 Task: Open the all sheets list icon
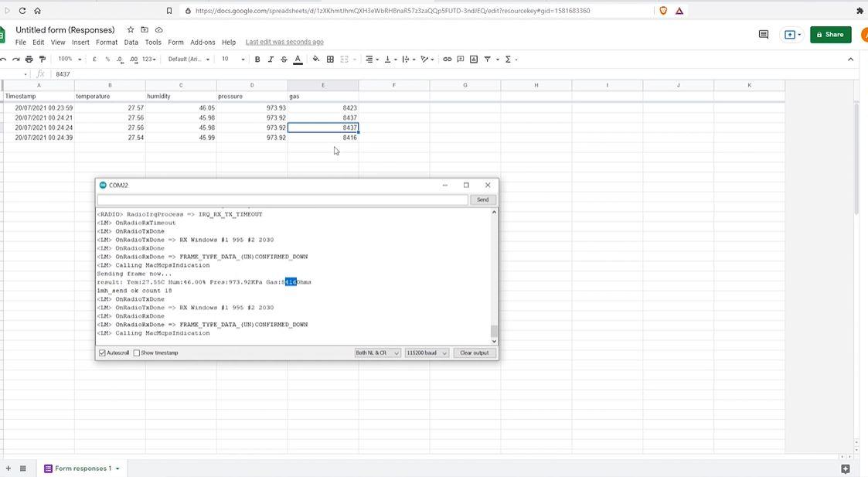[22, 468]
